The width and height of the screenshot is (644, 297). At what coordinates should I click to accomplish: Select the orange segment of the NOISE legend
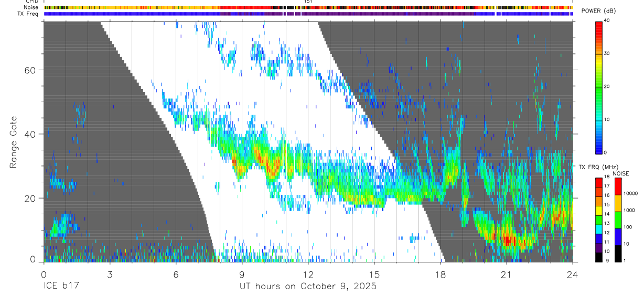click(x=618, y=203)
